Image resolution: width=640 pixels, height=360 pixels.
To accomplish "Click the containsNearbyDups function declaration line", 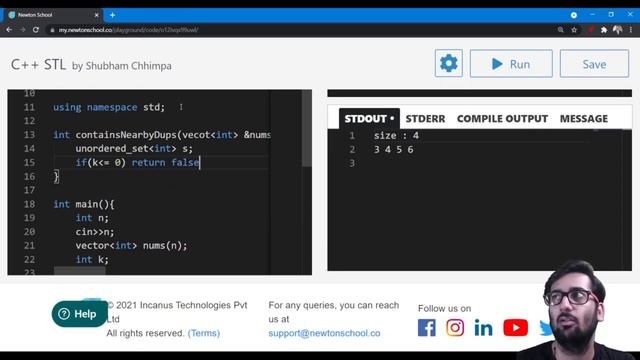I will coord(162,135).
